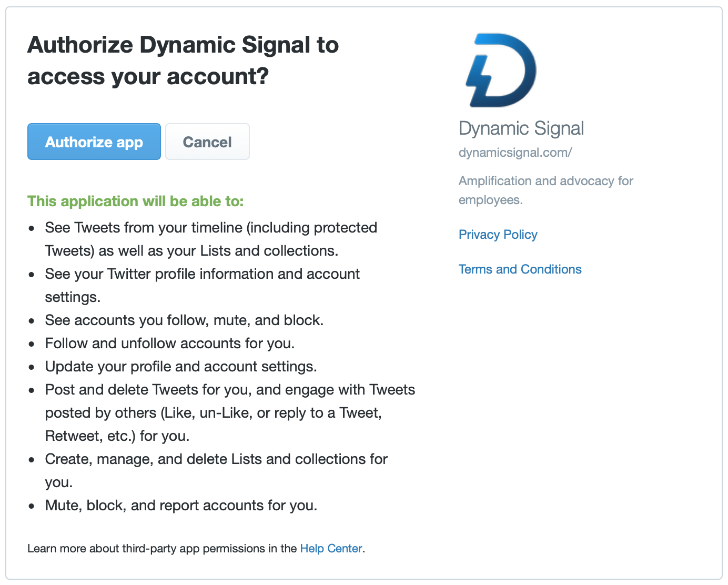Click the green 'This application will be able to' heading
The height and width of the screenshot is (585, 728).
136,201
